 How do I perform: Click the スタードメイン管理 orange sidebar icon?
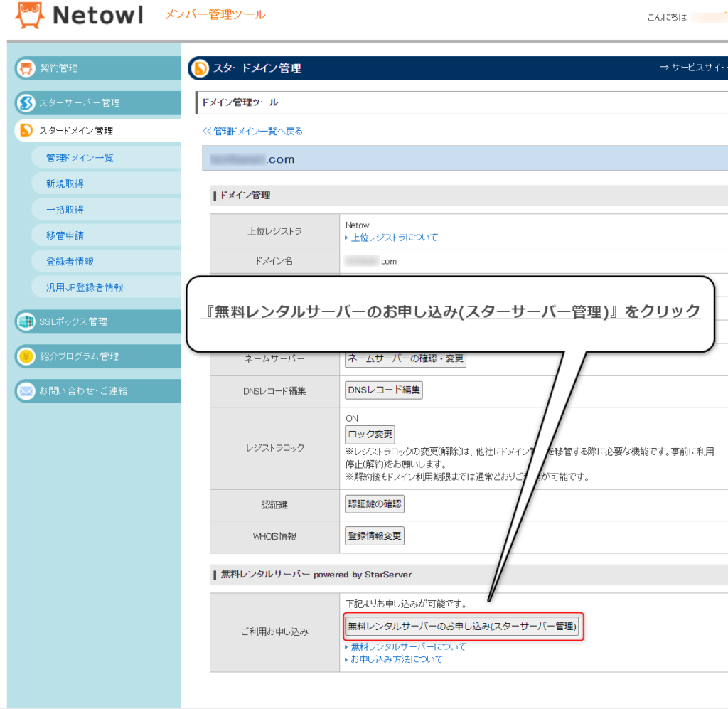tap(26, 130)
